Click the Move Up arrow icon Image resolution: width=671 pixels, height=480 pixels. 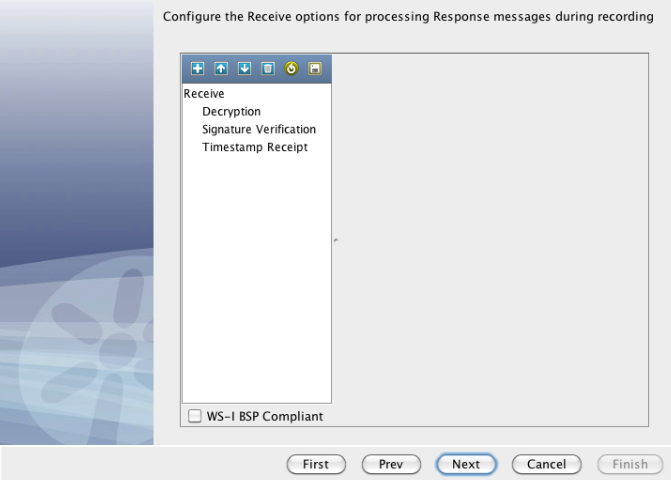pos(221,68)
